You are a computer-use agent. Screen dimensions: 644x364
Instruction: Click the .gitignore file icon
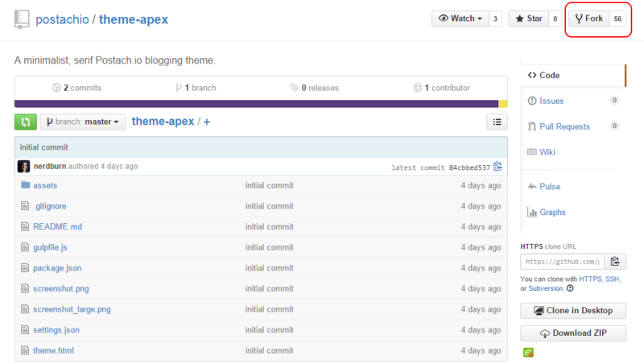25,206
